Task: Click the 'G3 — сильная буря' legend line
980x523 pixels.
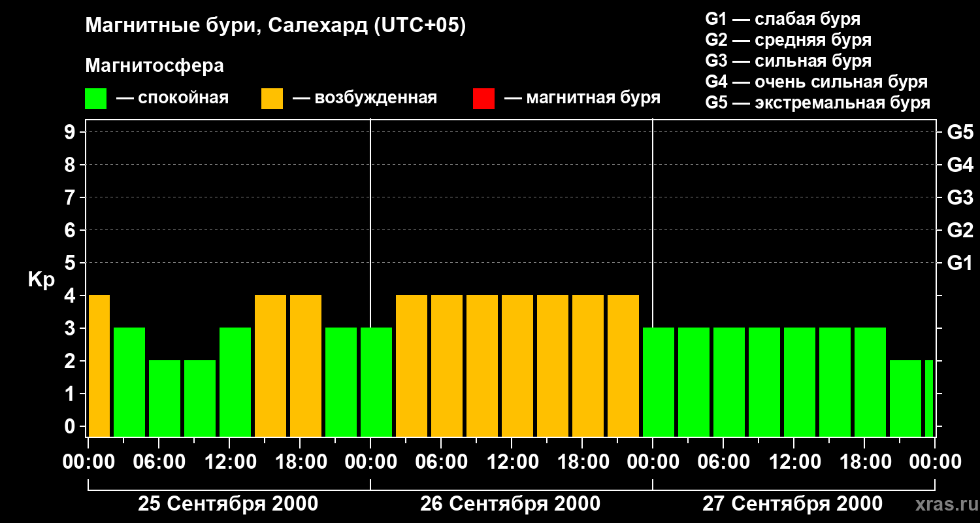Action: 789,61
